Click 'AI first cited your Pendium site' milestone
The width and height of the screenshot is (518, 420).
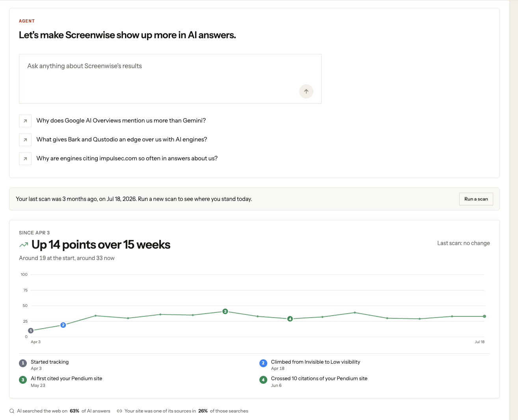click(x=66, y=378)
